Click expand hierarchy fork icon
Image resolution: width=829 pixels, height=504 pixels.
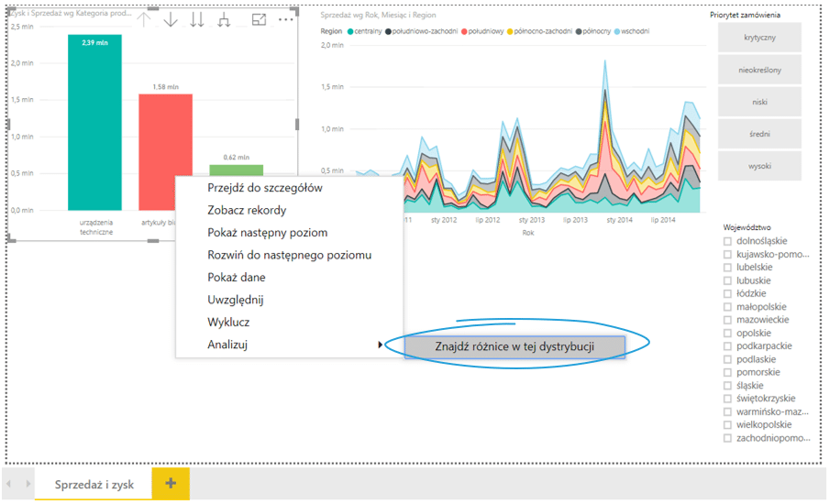(x=225, y=19)
